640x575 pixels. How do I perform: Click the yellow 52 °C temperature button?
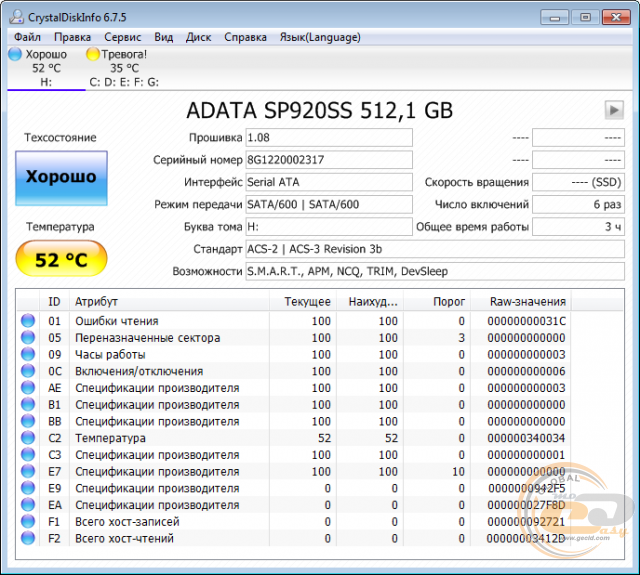tap(61, 258)
